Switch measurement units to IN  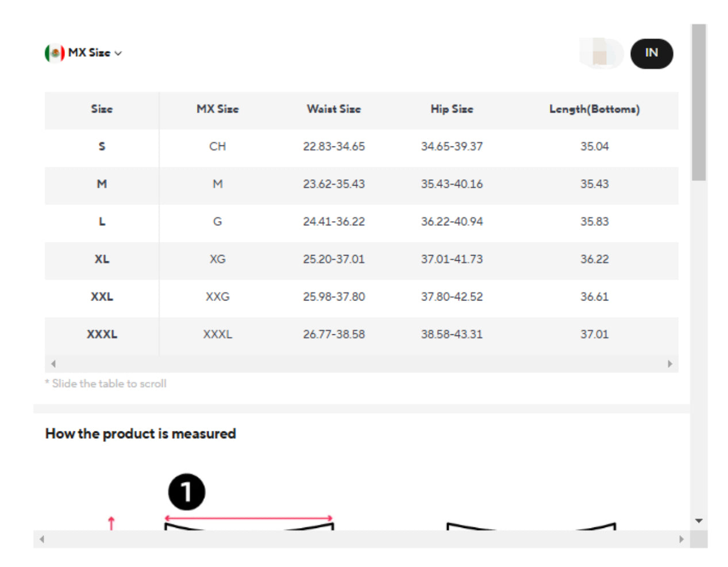pos(651,53)
